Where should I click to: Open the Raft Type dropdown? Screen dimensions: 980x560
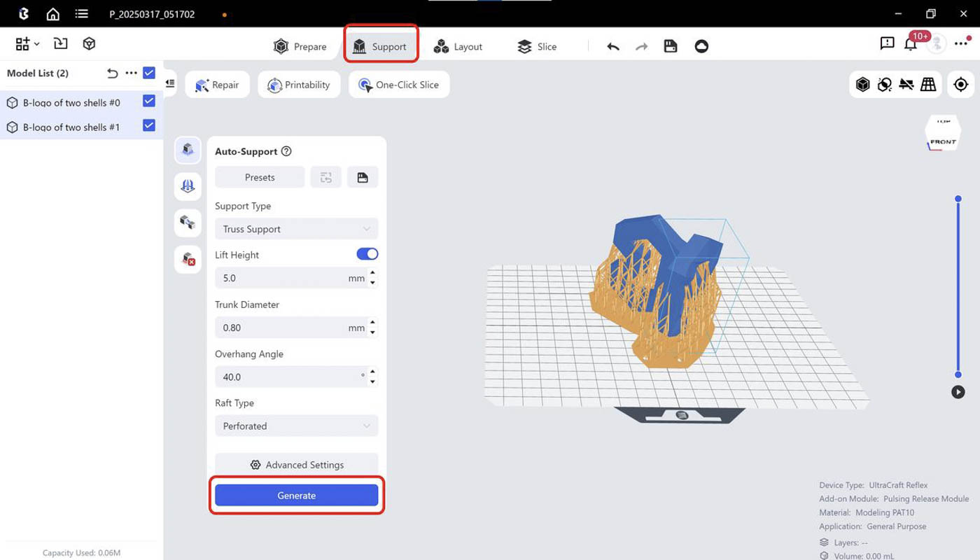point(296,426)
